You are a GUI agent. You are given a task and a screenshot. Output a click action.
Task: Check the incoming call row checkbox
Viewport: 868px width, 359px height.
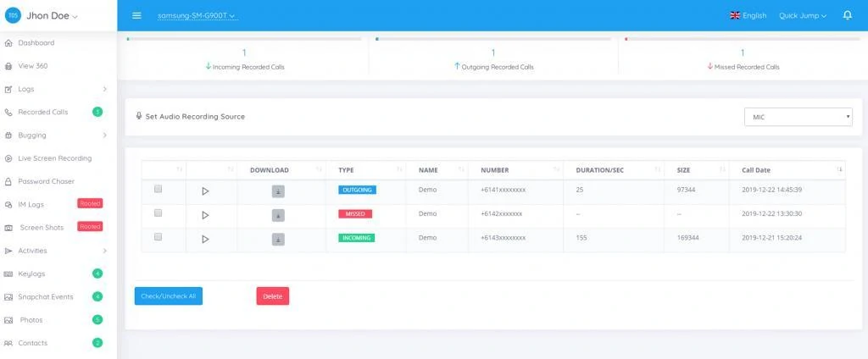click(x=158, y=237)
